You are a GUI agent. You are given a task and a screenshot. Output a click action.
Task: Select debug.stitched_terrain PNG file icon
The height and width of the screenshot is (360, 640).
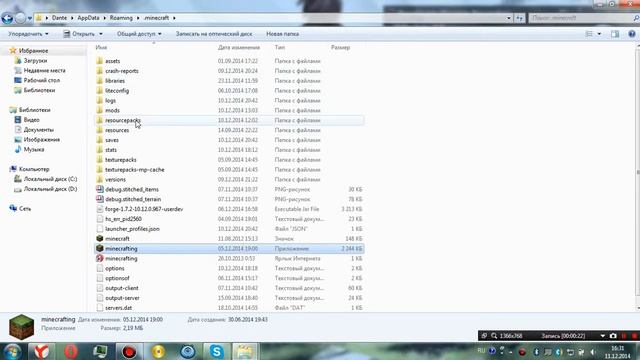click(x=100, y=199)
